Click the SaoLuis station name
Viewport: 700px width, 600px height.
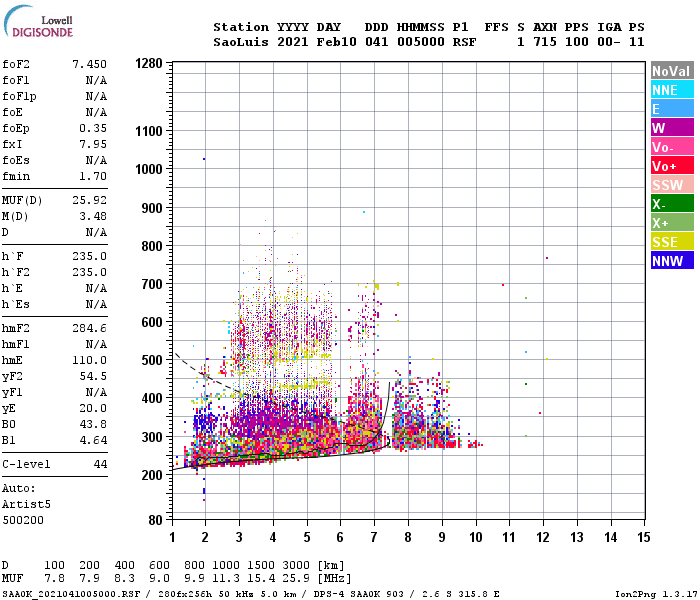(241, 42)
